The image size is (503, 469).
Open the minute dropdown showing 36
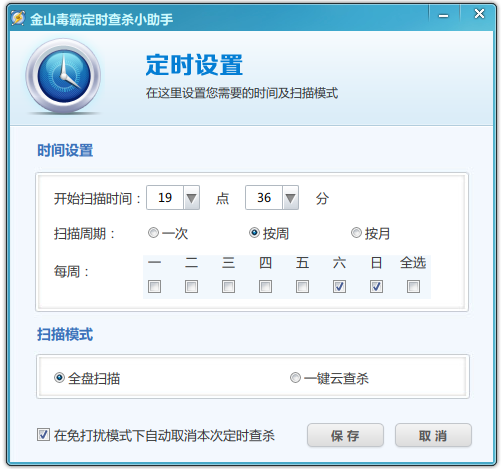pyautogui.click(x=290, y=198)
